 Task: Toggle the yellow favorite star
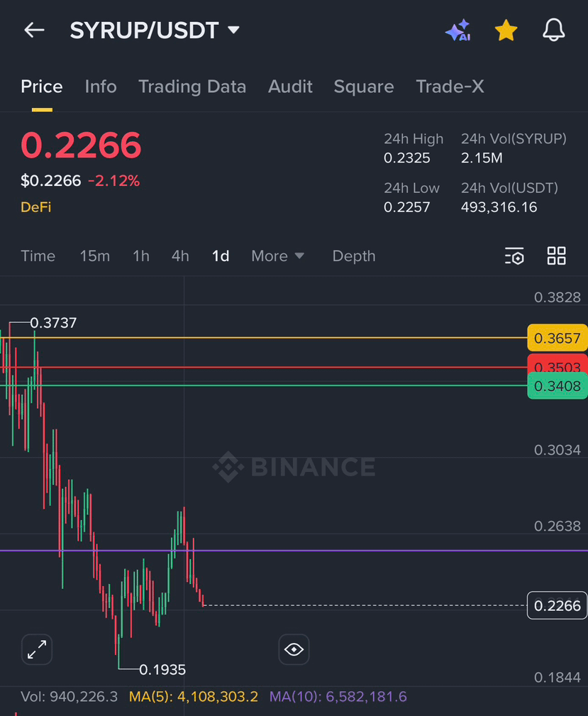[x=506, y=31]
